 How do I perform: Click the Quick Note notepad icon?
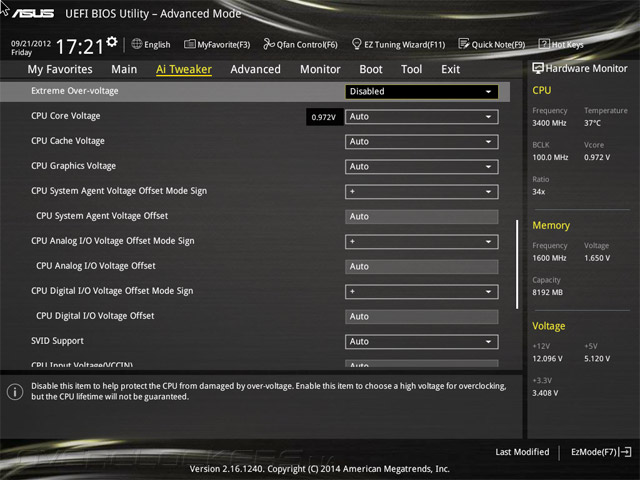click(464, 44)
